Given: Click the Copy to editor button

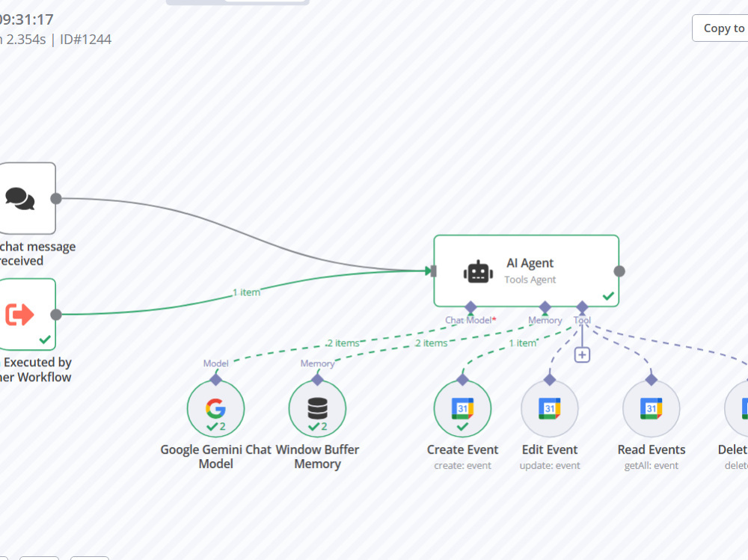Looking at the screenshot, I should (720, 28).
